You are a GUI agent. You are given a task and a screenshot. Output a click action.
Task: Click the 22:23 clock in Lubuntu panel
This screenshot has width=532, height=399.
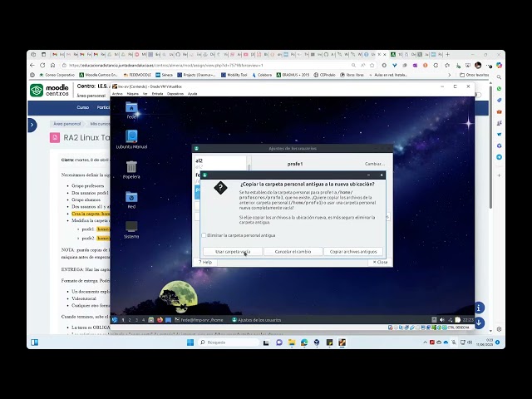tap(468, 319)
